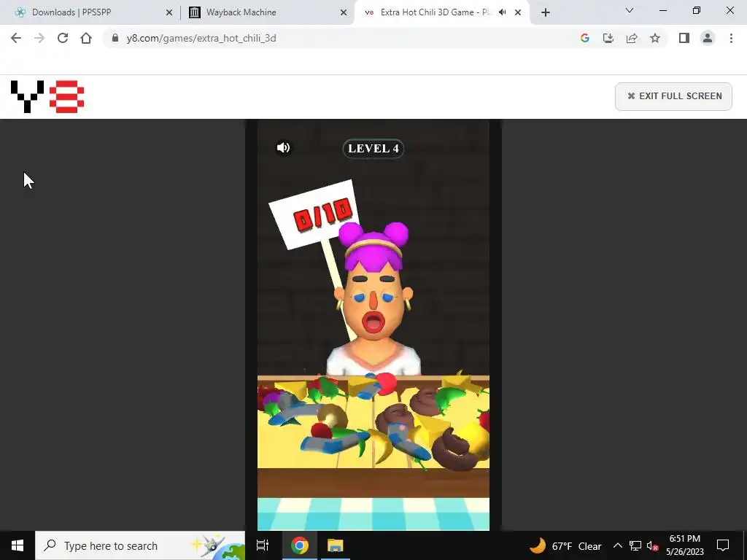Image resolution: width=747 pixels, height=560 pixels.
Task: Open the Y8 logo home link
Action: [x=47, y=97]
